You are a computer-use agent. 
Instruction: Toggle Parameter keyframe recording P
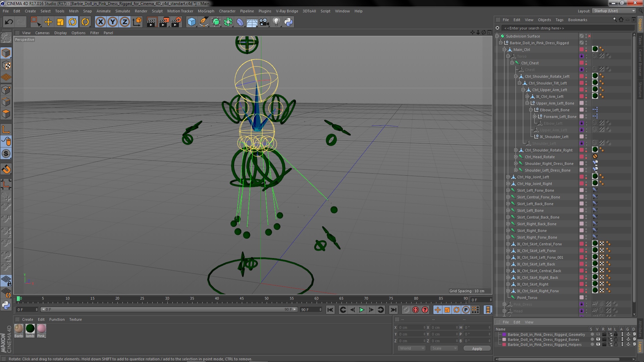click(466, 310)
